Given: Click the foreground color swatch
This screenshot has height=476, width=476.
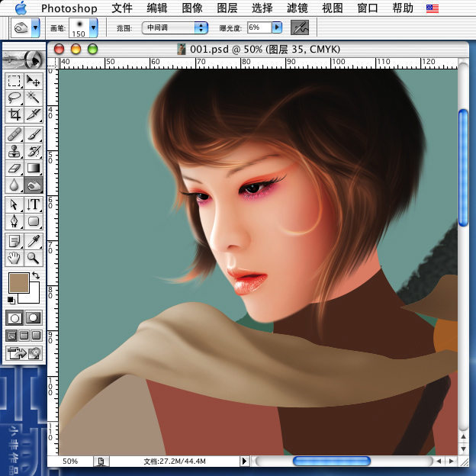Looking at the screenshot, I should coord(18,283).
